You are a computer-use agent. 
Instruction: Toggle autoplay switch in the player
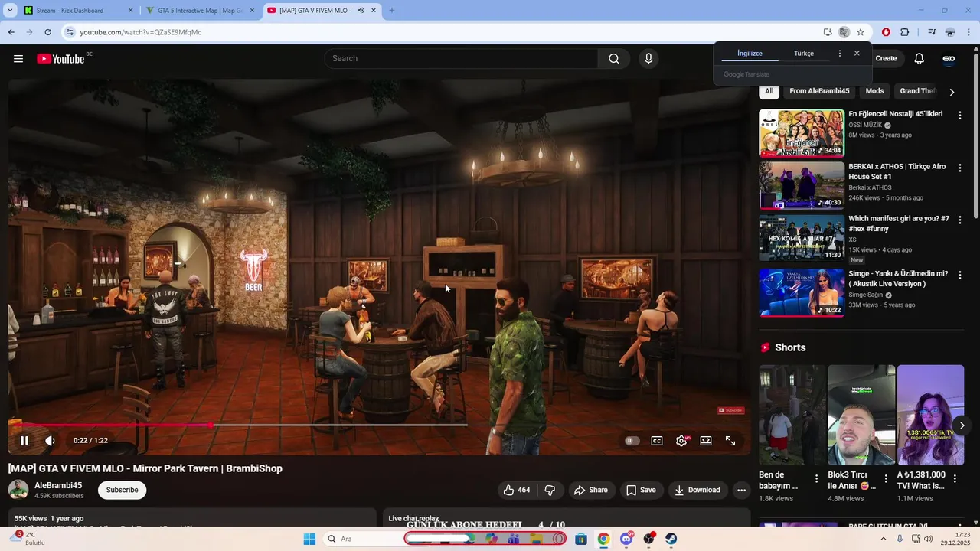[632, 441]
